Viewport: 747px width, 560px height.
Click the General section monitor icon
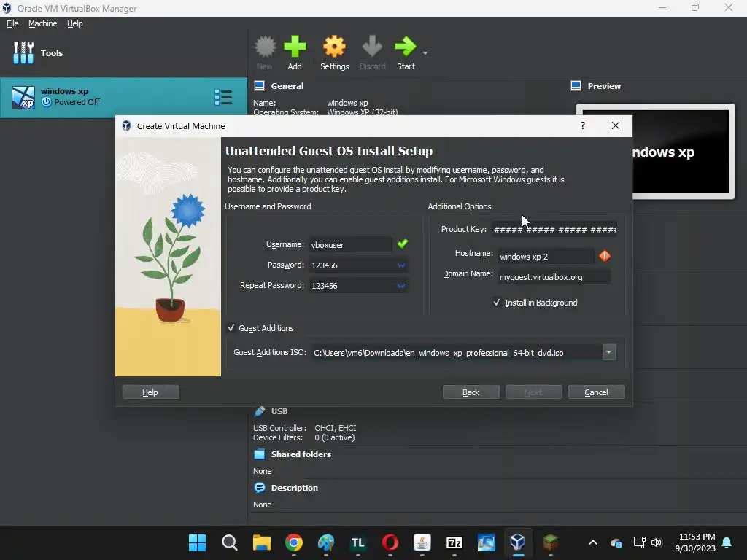coord(259,86)
